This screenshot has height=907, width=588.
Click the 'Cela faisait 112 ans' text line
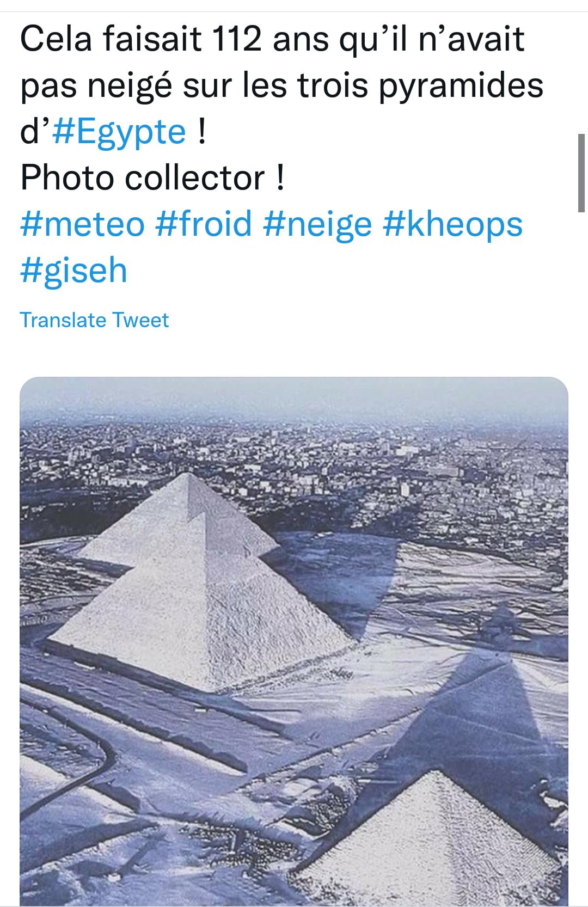click(272, 39)
